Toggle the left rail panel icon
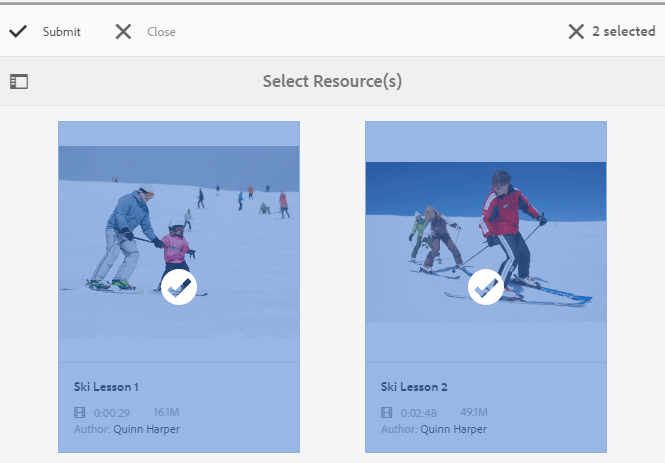665x463 pixels. click(19, 82)
